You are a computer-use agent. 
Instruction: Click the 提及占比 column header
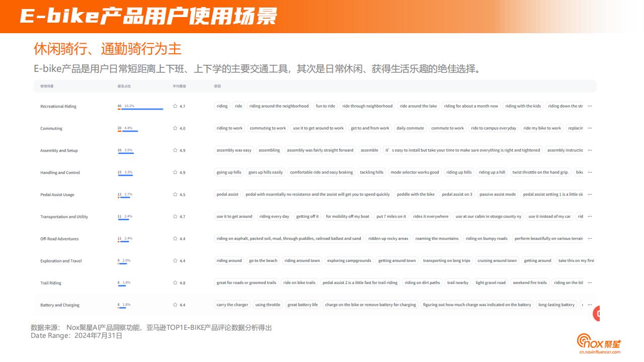124,86
